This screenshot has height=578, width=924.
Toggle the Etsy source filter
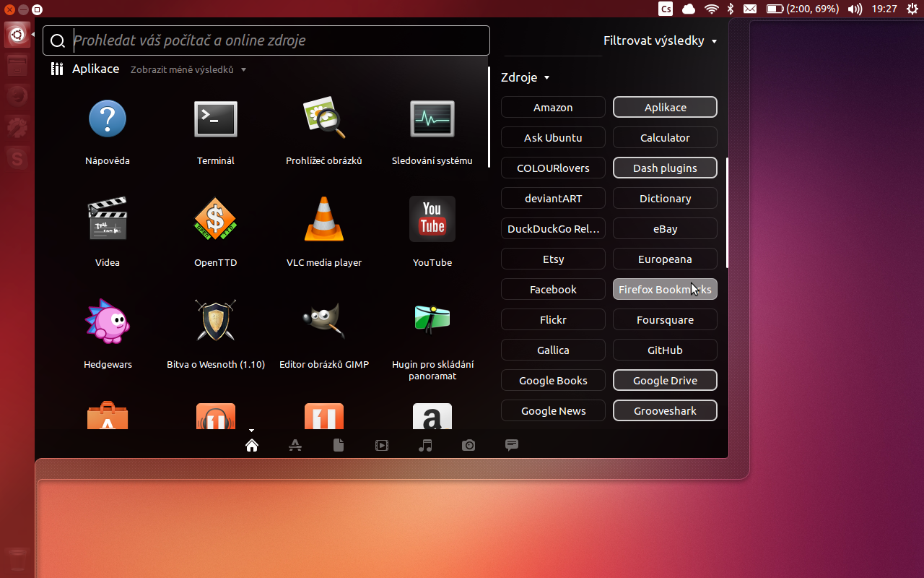pyautogui.click(x=553, y=259)
